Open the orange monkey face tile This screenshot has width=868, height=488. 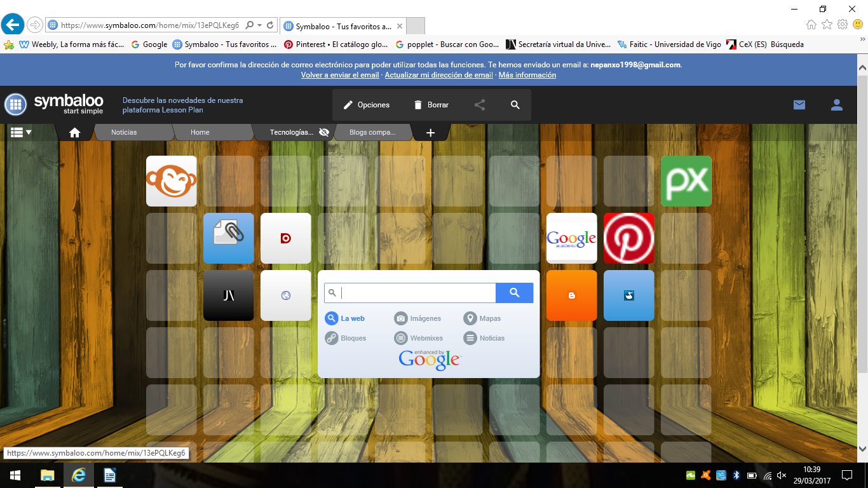[x=172, y=181]
